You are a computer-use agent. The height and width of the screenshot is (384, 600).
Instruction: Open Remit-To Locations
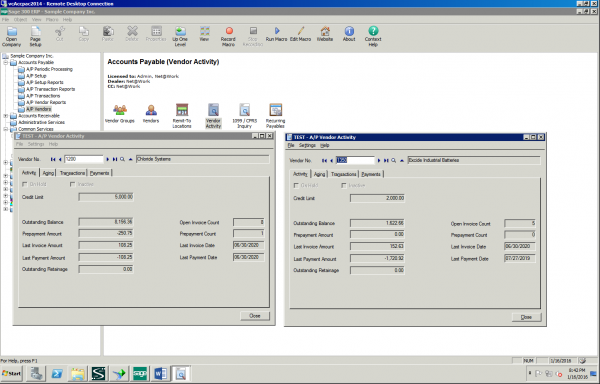click(x=182, y=116)
